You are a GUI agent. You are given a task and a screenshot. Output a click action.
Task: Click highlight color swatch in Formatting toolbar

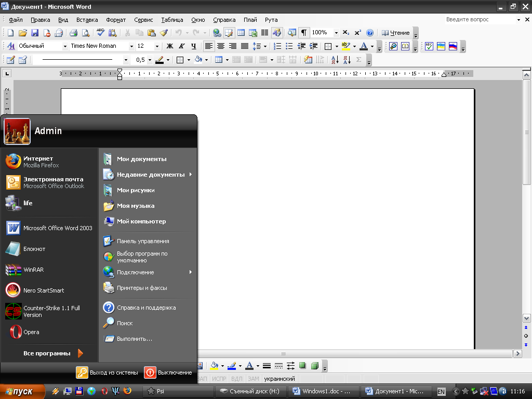point(345,46)
